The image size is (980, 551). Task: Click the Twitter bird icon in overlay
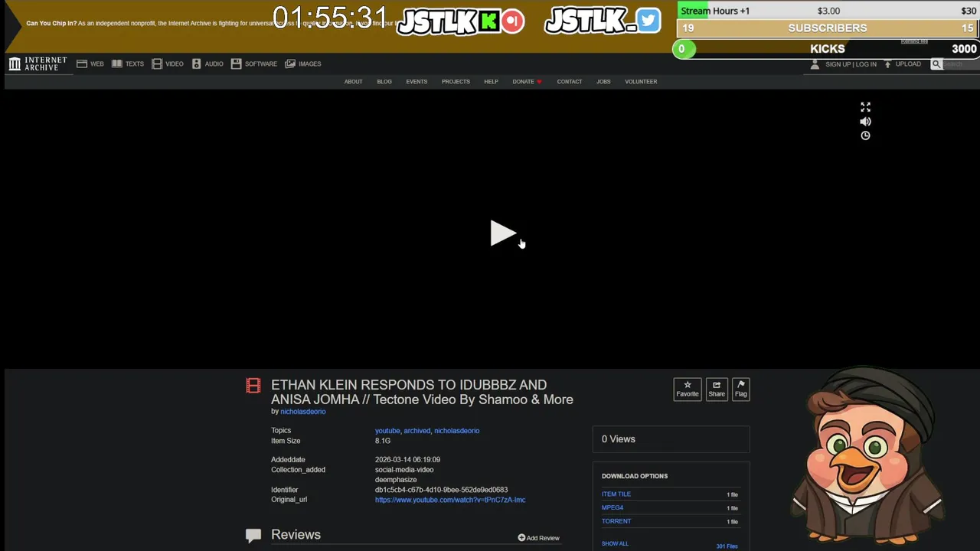pyautogui.click(x=648, y=21)
